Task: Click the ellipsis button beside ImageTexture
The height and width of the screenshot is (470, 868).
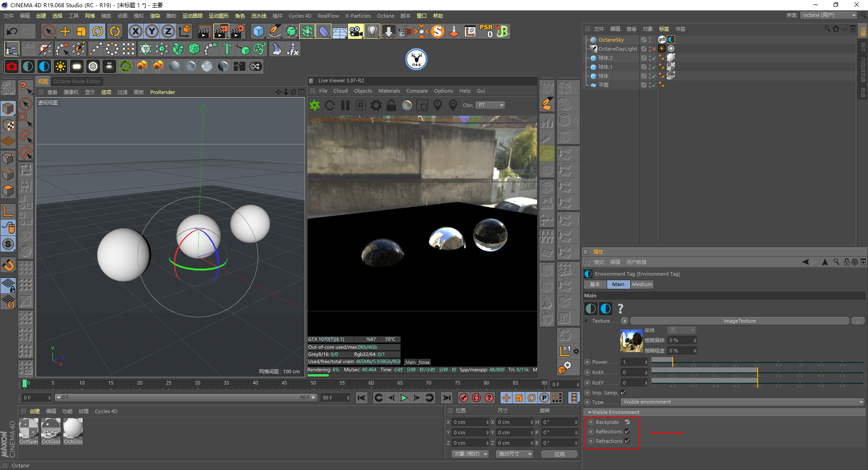Action: tap(858, 321)
